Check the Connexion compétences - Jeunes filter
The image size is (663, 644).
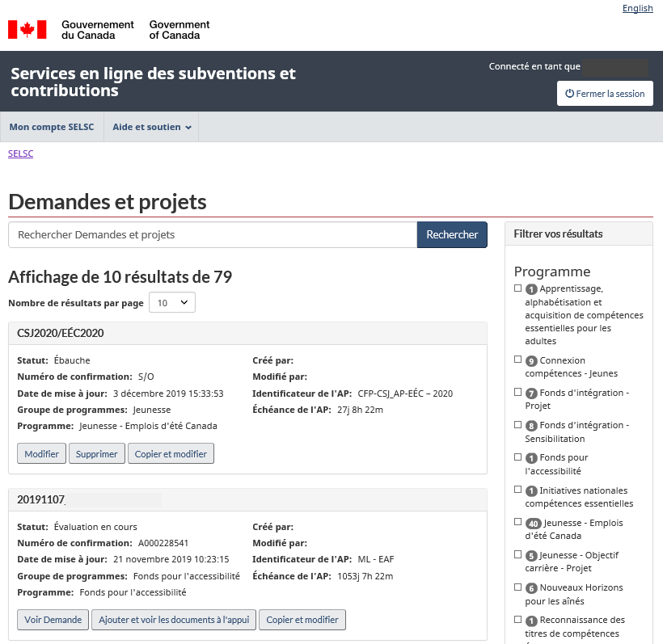click(x=518, y=360)
